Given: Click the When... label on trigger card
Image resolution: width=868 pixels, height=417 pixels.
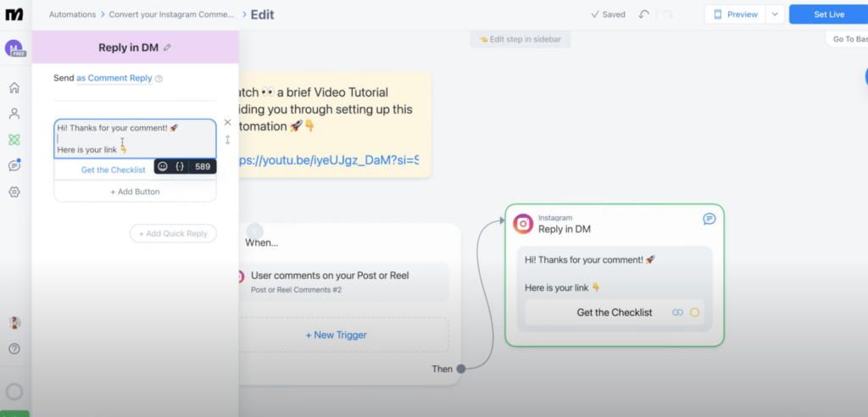Looking at the screenshot, I should click(262, 242).
